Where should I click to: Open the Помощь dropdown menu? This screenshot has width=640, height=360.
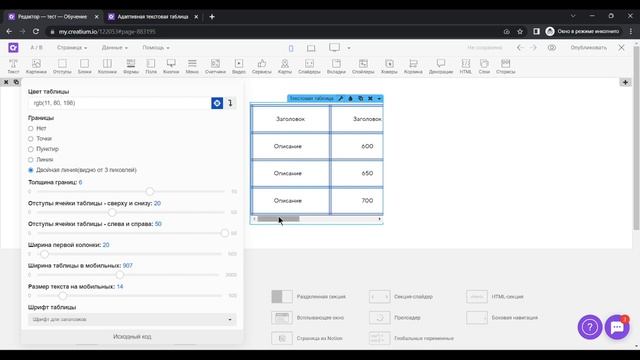pos(156,48)
